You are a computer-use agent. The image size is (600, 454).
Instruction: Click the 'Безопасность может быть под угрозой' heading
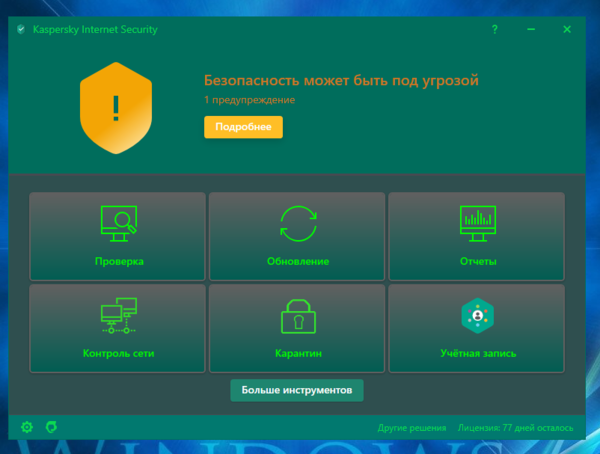341,81
